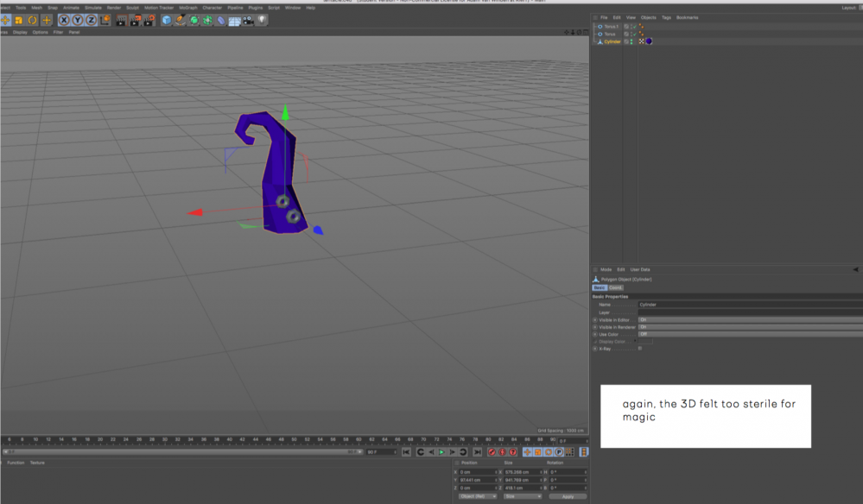
Task: Open the Simulate menu
Action: click(93, 8)
